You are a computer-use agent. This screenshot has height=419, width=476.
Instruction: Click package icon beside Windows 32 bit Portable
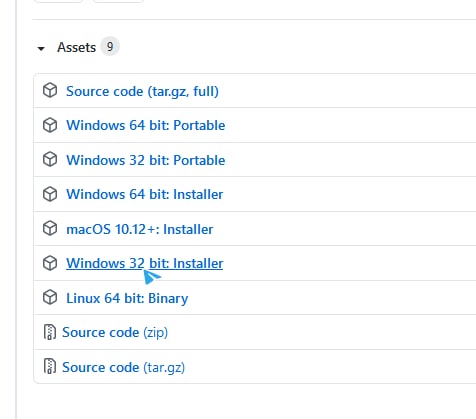point(50,160)
